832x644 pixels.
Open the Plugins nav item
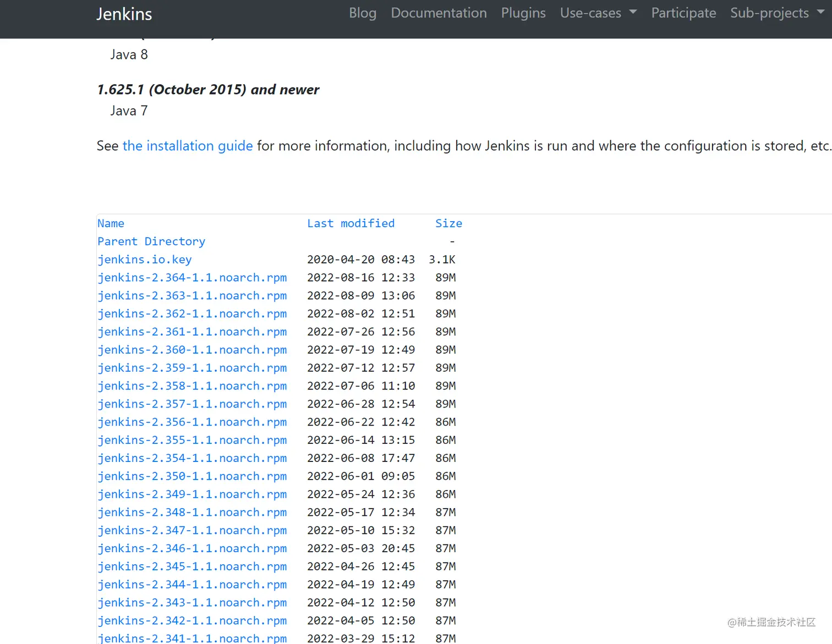coord(523,13)
